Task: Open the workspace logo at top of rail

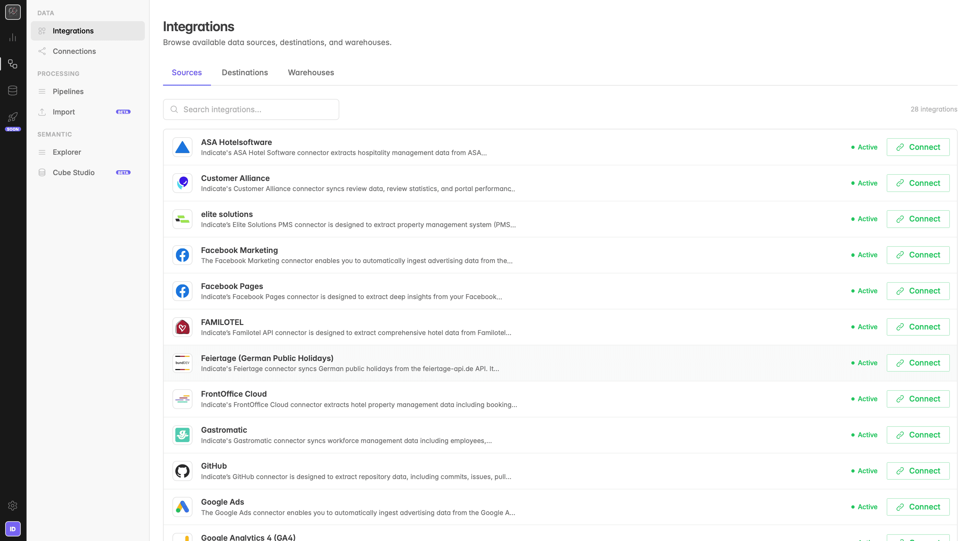Action: (x=13, y=12)
